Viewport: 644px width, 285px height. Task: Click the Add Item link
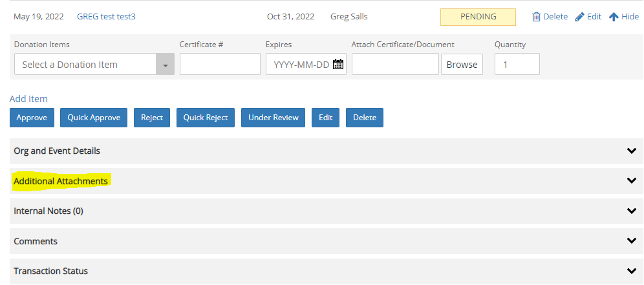click(28, 99)
